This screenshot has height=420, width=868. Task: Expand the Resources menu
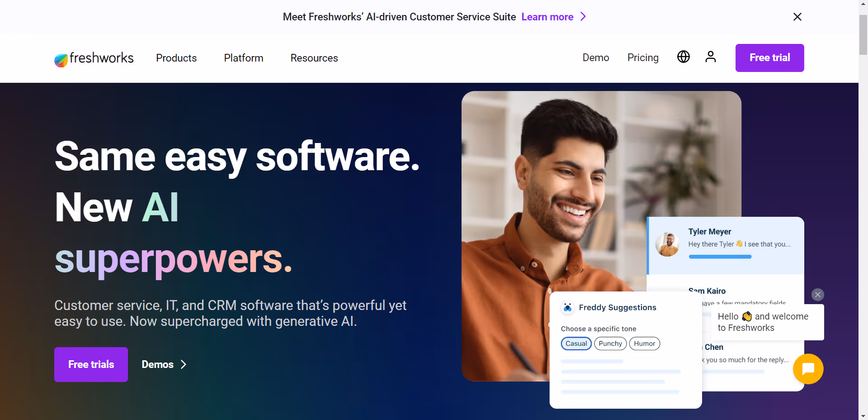tap(314, 58)
